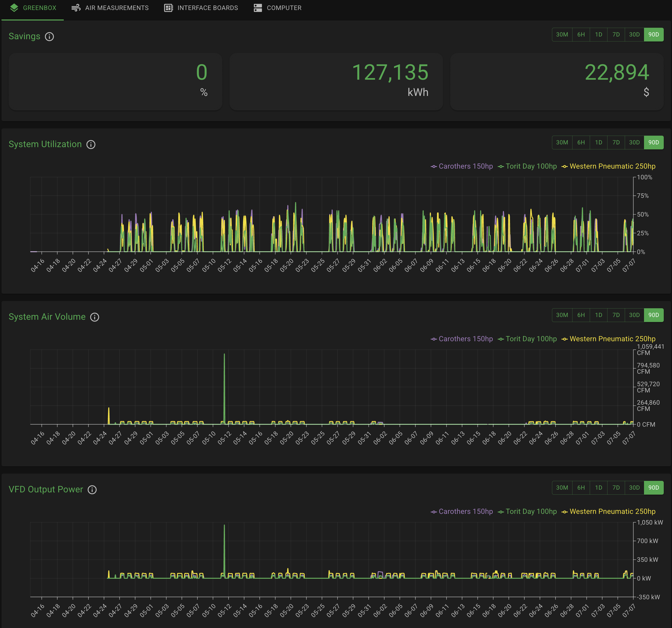Image resolution: width=672 pixels, height=628 pixels.
Task: Hide Carothers 150hp in System Air Volume legend
Action: coord(462,339)
